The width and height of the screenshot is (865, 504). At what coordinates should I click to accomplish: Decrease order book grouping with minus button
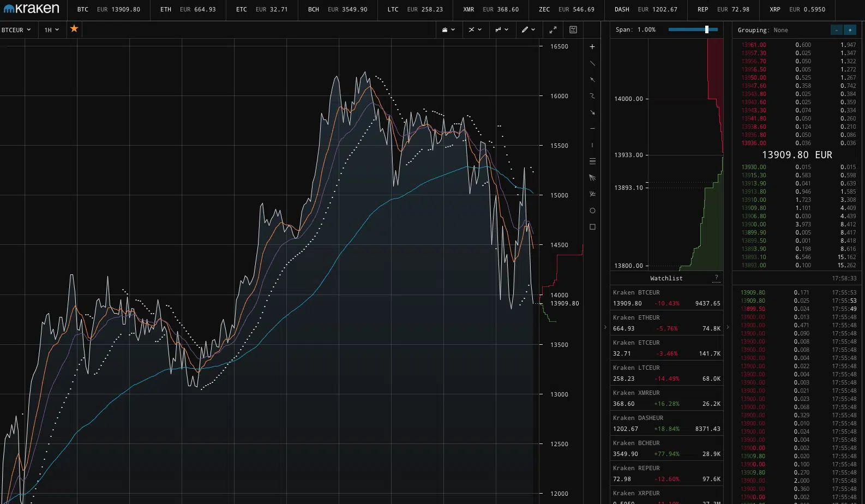point(836,30)
